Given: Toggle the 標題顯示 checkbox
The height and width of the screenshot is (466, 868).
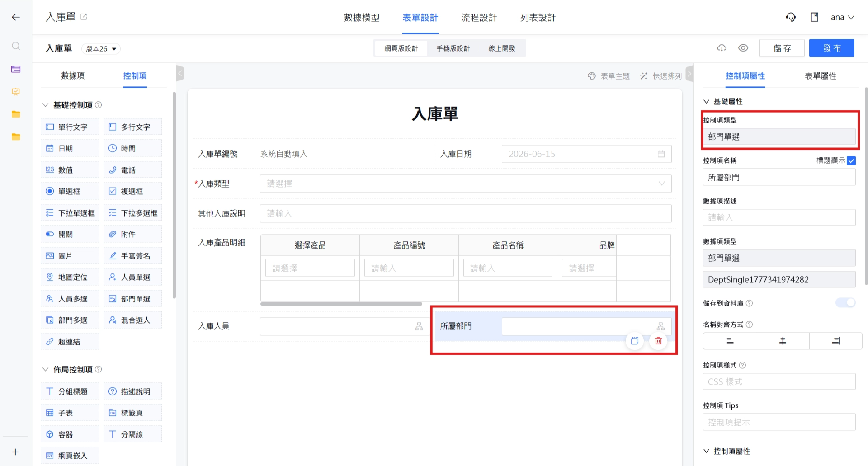Looking at the screenshot, I should coord(851,160).
